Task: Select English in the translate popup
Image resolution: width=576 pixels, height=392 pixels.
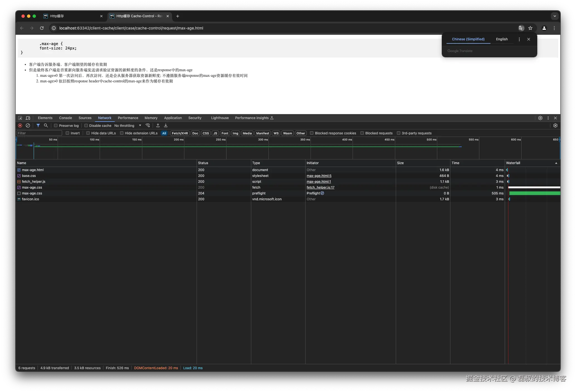Action: [x=502, y=39]
